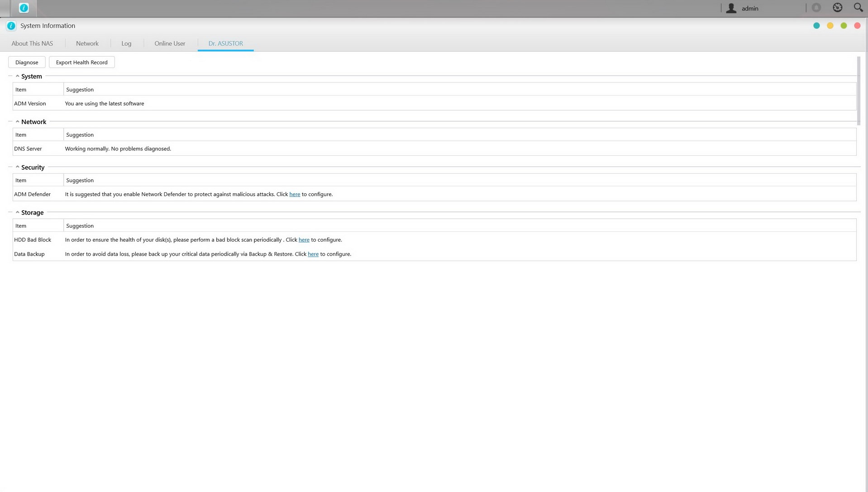Click the Data Backup row label
Image resolution: width=868 pixels, height=492 pixels.
pos(29,254)
